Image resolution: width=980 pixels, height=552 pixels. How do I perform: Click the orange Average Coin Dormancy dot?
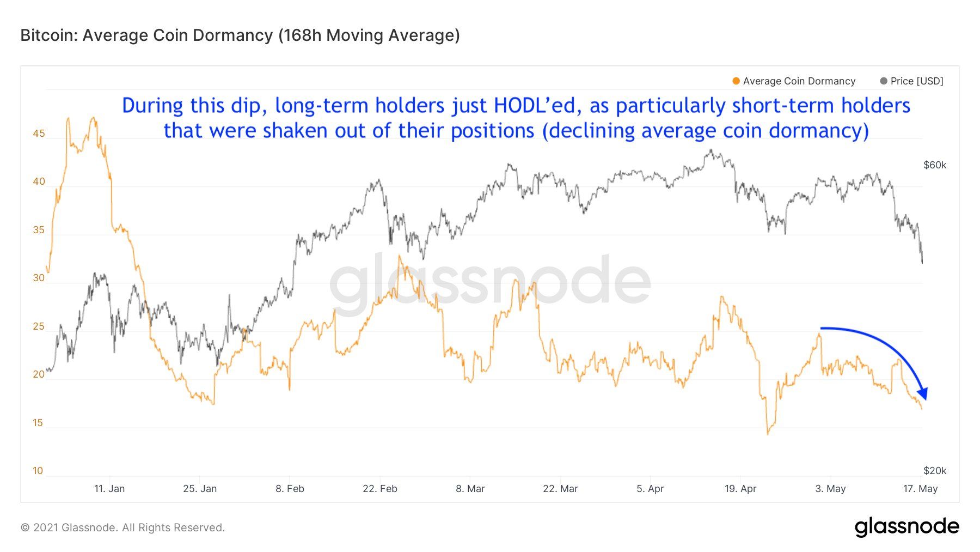(x=736, y=81)
